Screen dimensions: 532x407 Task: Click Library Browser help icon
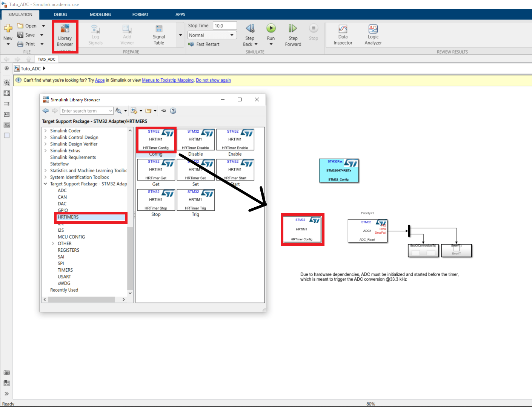coord(173,110)
